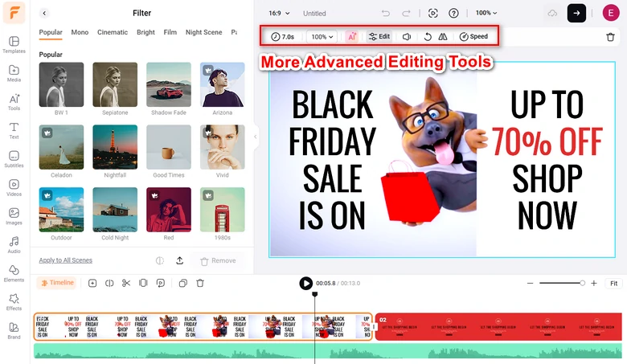Image resolution: width=627 pixels, height=364 pixels.
Task: Click the duplicate icon in timeline toolbar
Action: coord(182,284)
